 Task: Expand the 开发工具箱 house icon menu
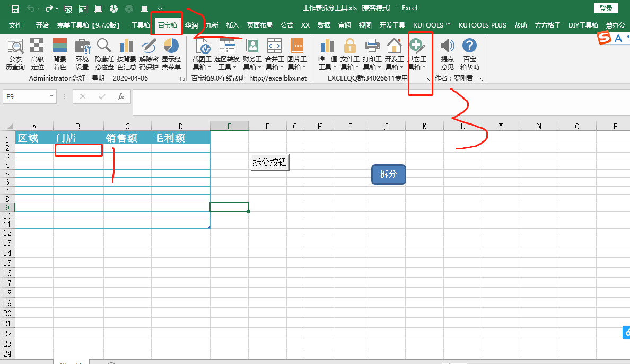394,54
